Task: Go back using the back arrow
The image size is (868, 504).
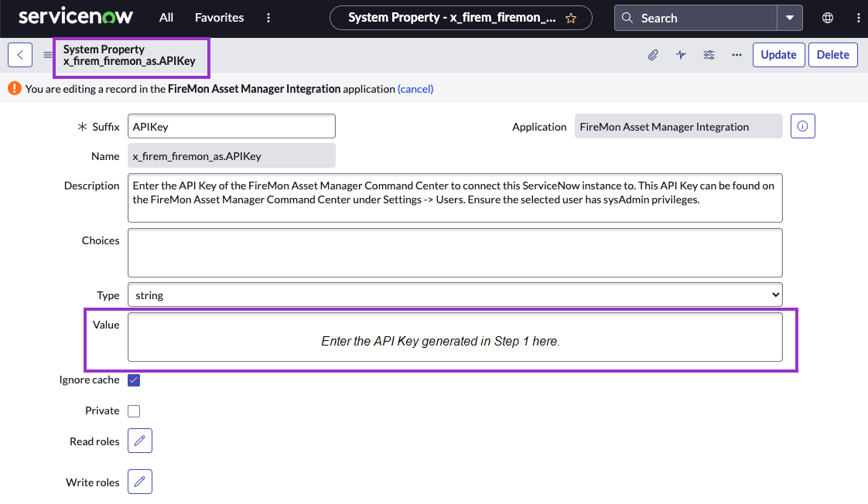Action: (x=19, y=54)
